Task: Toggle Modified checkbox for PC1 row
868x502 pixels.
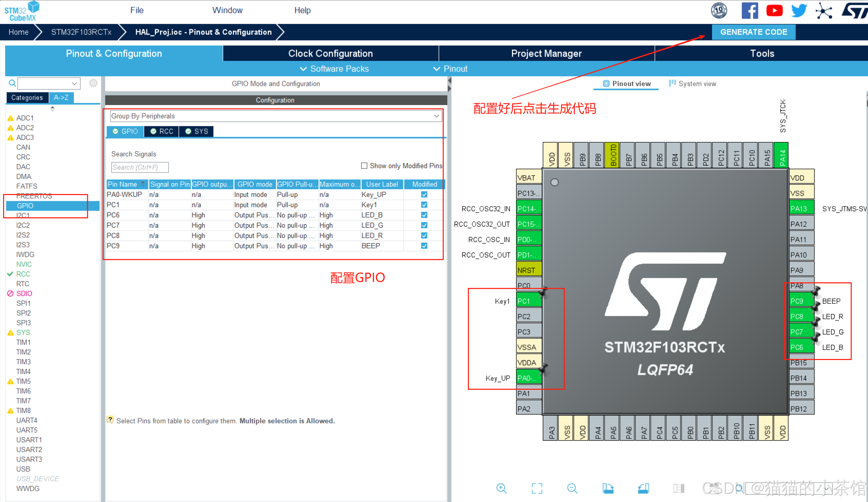Action: [424, 205]
